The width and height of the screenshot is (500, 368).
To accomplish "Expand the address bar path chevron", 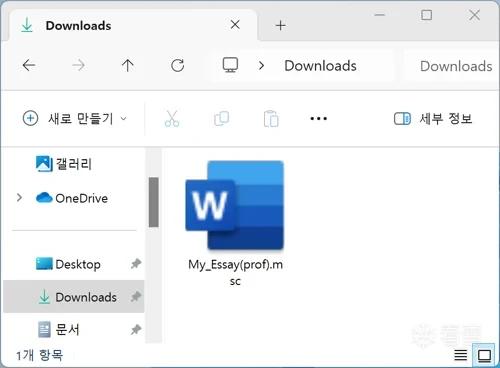I will tap(261, 65).
